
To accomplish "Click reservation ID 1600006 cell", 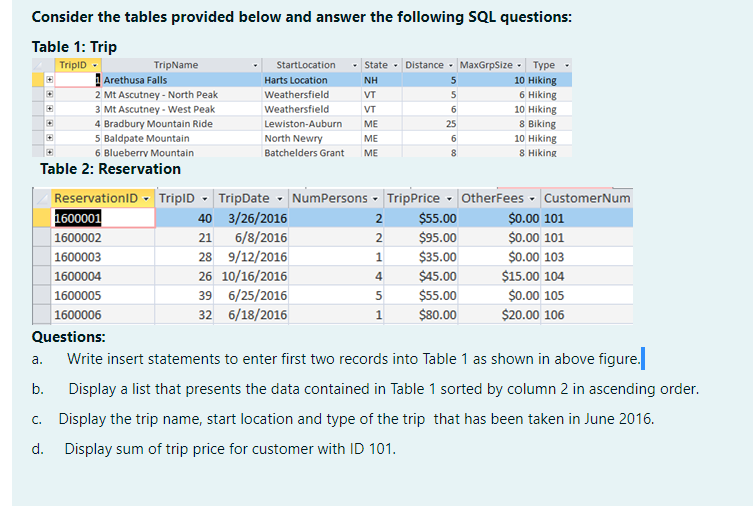I will 103,314.
